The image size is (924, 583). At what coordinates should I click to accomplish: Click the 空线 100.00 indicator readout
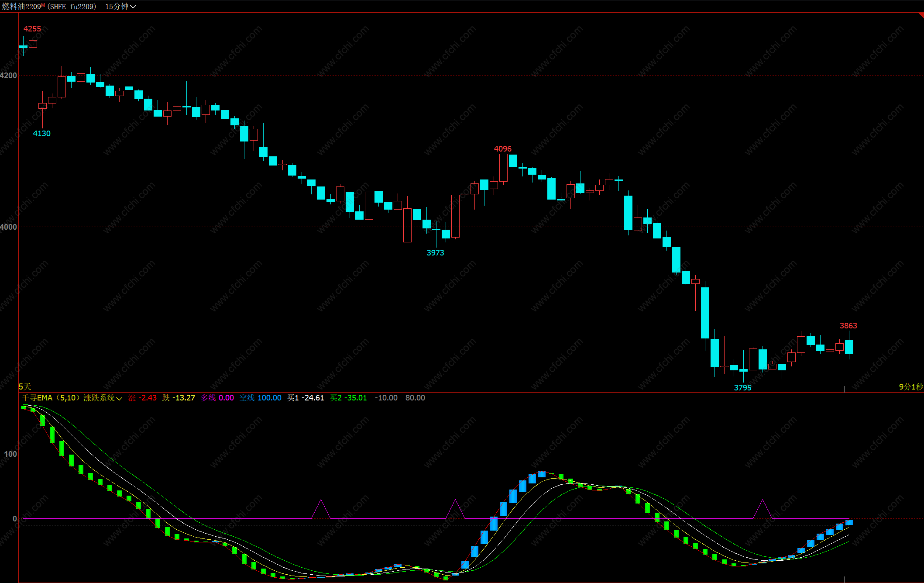pos(260,398)
